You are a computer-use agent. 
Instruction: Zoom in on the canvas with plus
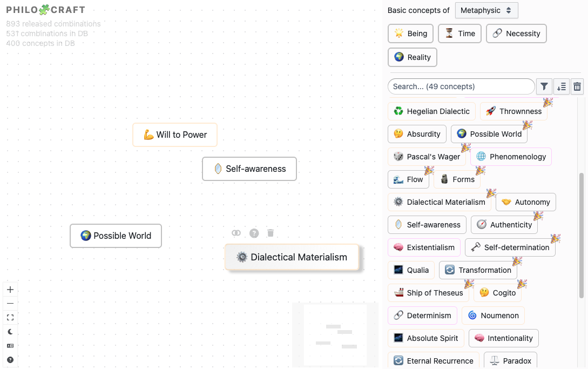click(10, 290)
